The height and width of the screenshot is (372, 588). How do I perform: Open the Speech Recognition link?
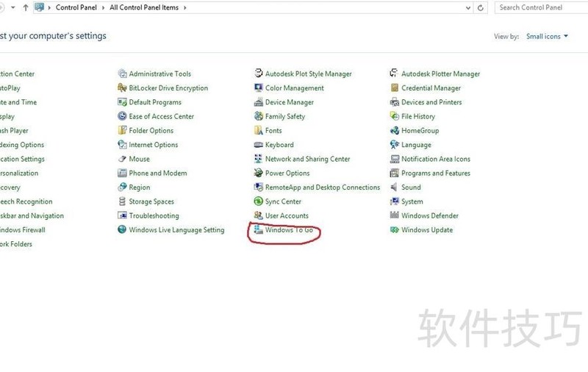[26, 201]
